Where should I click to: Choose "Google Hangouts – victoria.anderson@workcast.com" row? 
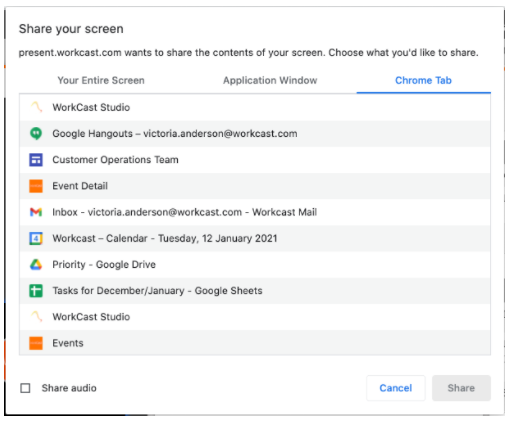tap(255, 134)
